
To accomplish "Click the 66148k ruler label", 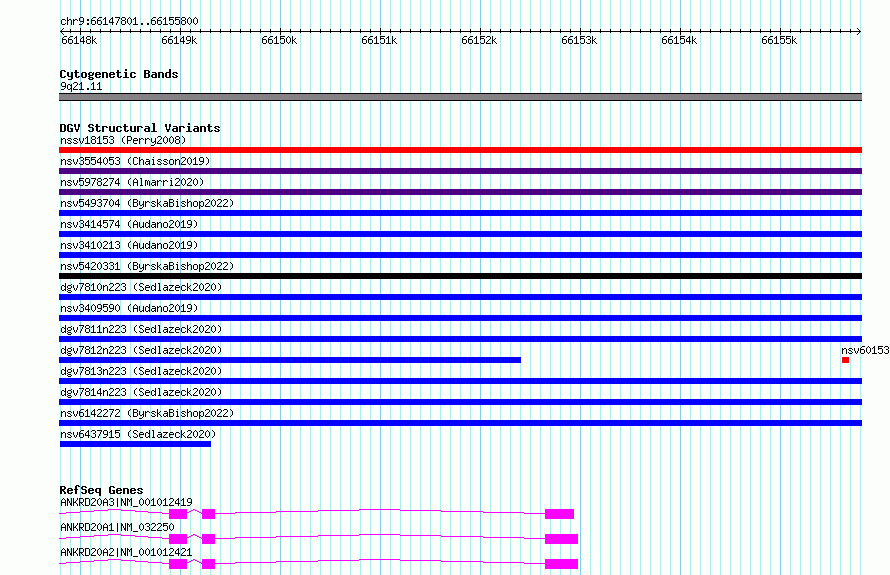I will [79, 40].
